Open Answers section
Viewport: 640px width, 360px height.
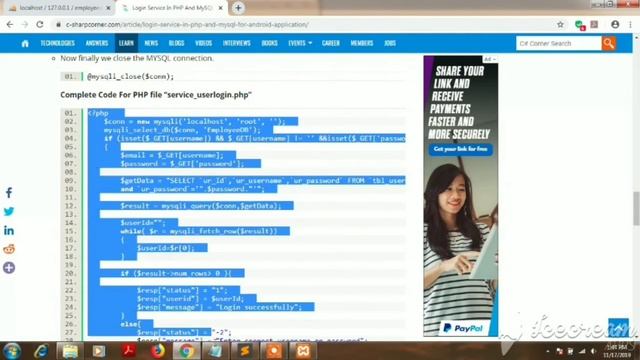97,43
